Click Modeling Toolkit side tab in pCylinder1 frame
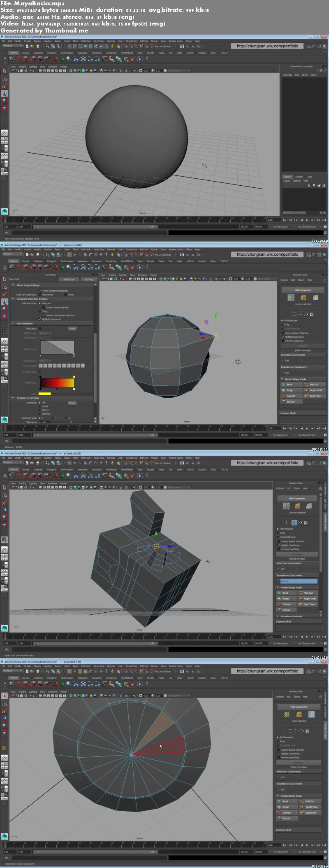The width and height of the screenshot is (329, 868). pyautogui.click(x=325, y=730)
